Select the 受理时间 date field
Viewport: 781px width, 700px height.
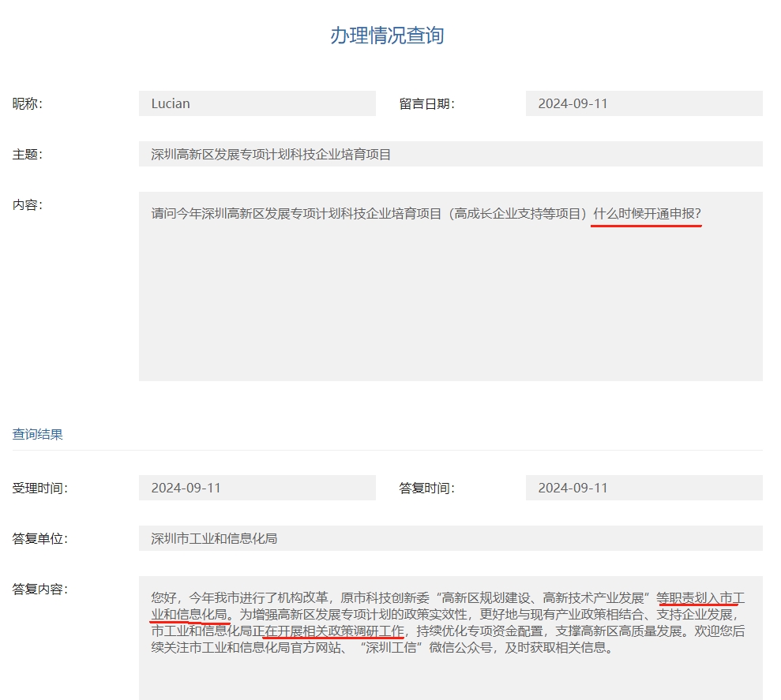(257, 488)
